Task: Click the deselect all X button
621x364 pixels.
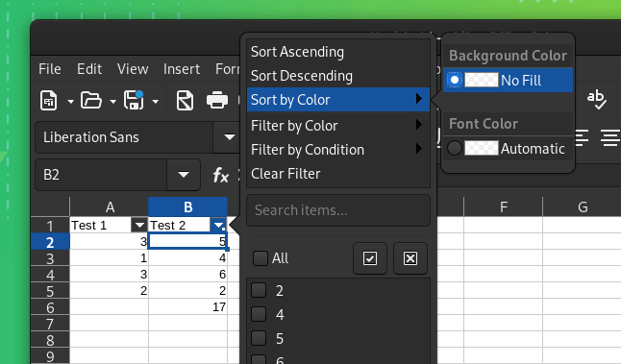Action: tap(410, 258)
